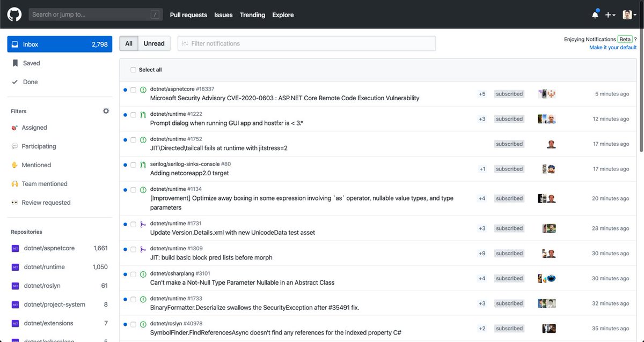Screen dimensions: 644x342
Task: Switch to the All notifications tab
Action: tap(129, 43)
